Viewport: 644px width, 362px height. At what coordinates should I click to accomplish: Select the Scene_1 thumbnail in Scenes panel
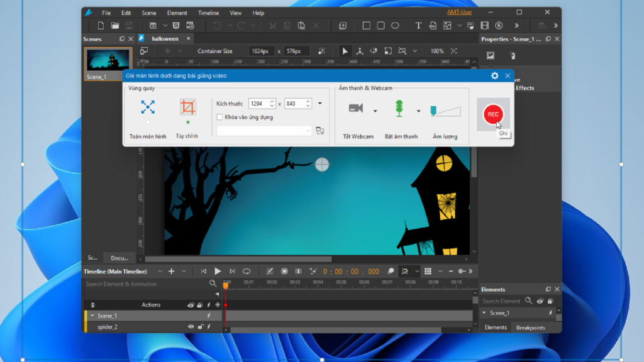point(108,60)
